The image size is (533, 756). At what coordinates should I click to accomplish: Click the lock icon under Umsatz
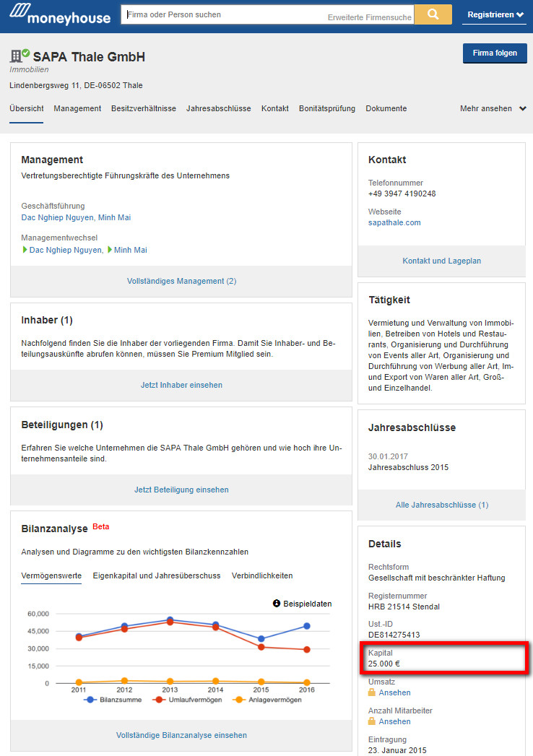(x=372, y=692)
